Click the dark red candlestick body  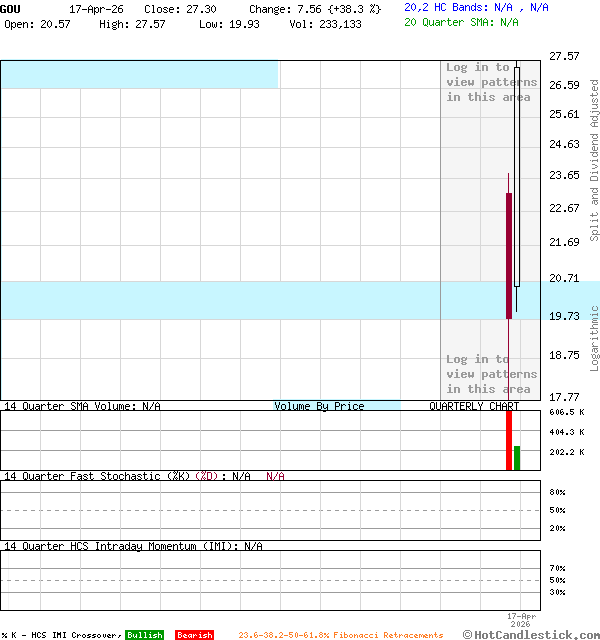click(509, 255)
